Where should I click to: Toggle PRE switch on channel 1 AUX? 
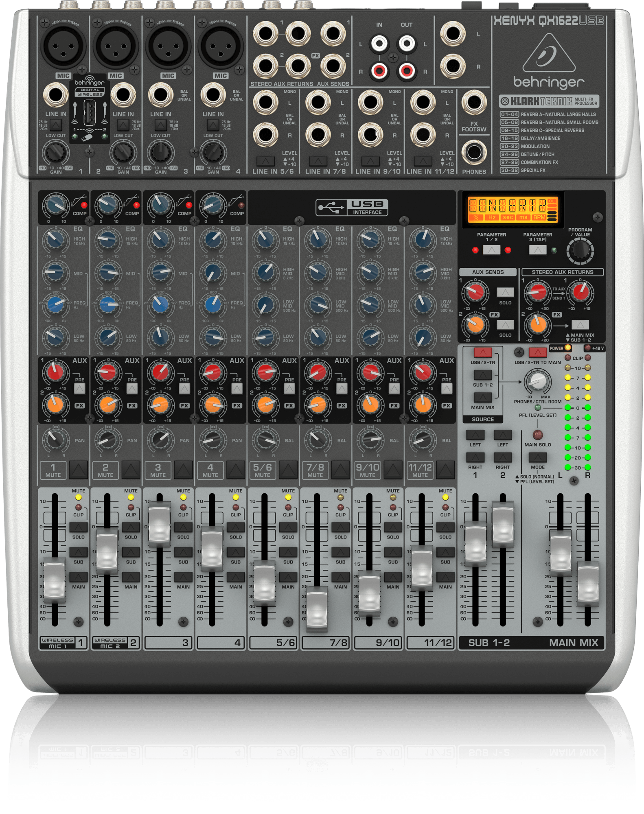click(x=80, y=389)
